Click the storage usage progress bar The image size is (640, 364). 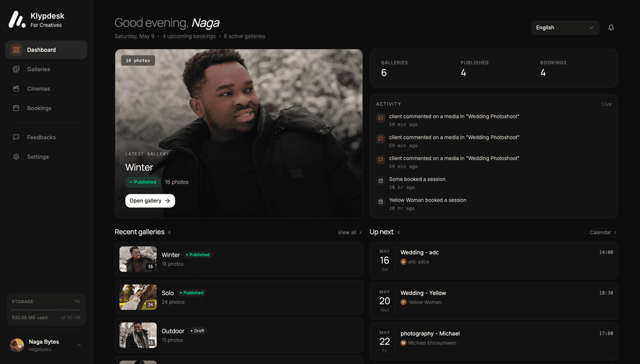coord(46,310)
